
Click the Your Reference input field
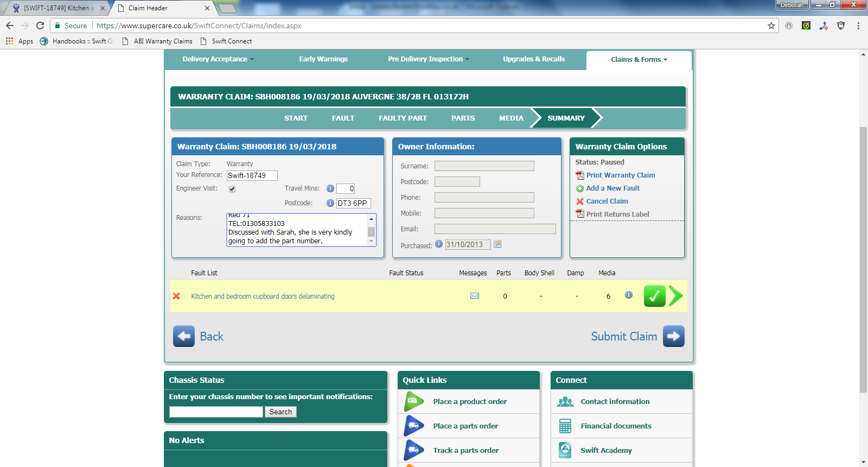click(252, 175)
